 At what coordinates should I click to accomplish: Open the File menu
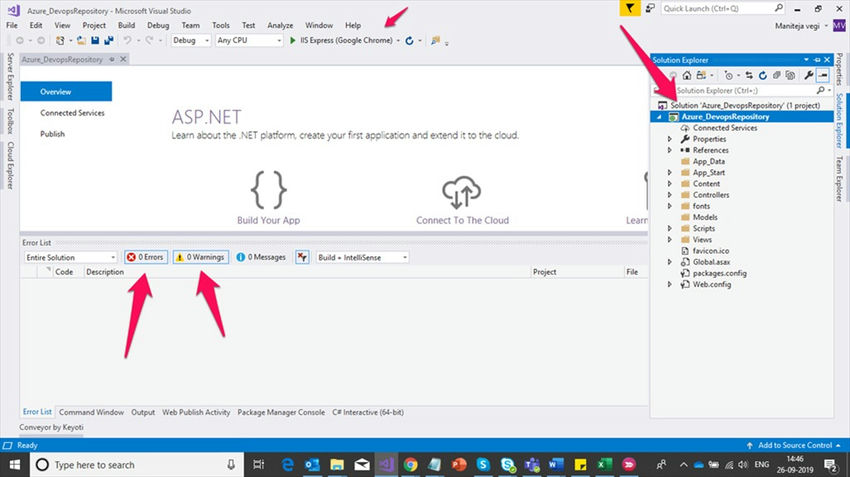click(12, 25)
